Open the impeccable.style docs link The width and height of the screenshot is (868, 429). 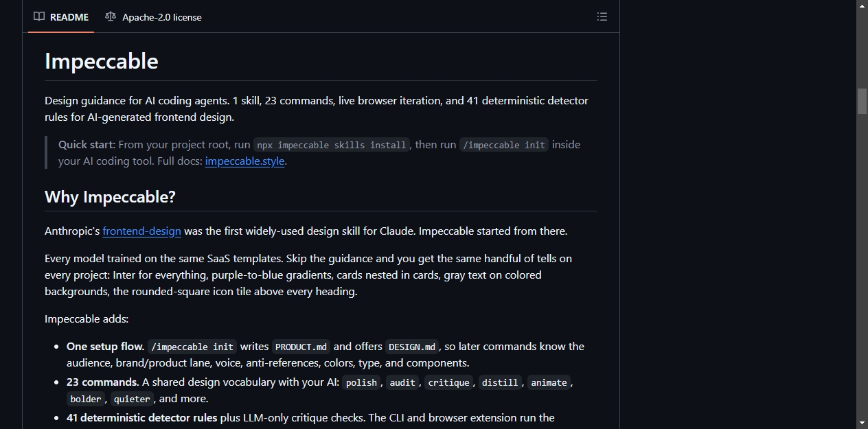coord(244,161)
